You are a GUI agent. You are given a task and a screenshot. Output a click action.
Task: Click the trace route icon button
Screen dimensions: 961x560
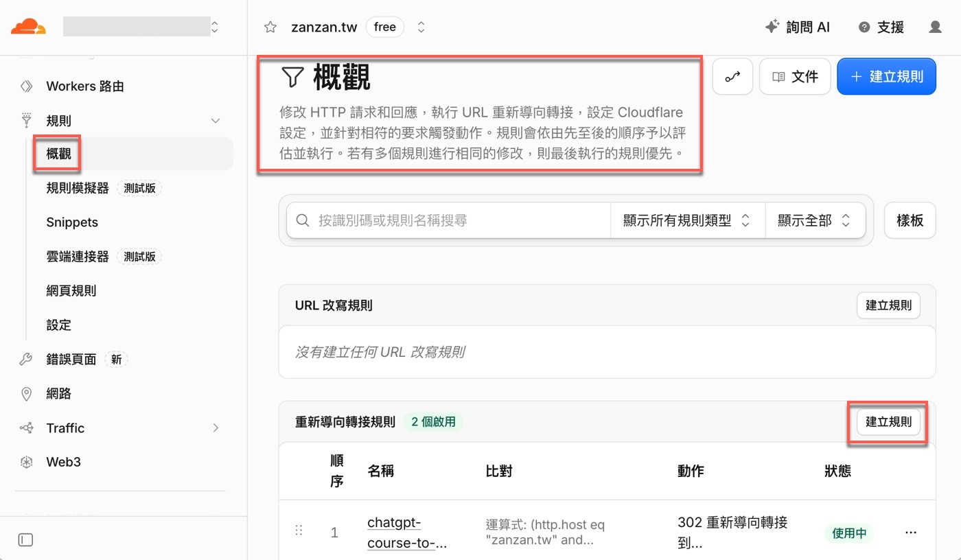[x=733, y=76]
